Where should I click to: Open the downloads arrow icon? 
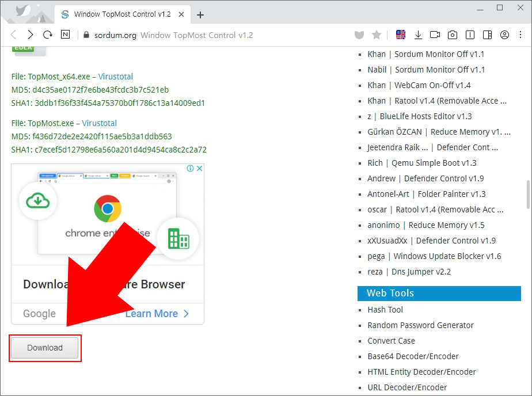click(x=418, y=35)
